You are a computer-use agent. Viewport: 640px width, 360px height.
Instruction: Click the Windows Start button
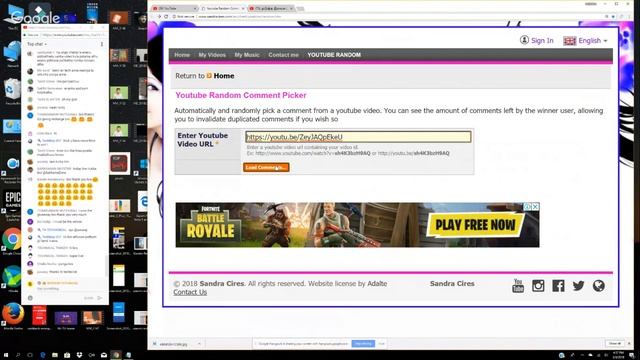click(6, 355)
